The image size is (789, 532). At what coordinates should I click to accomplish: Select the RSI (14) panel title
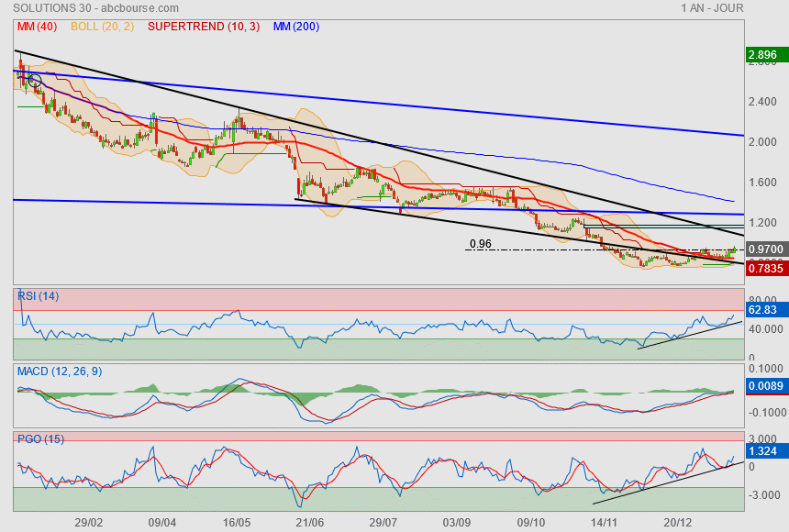(x=39, y=295)
